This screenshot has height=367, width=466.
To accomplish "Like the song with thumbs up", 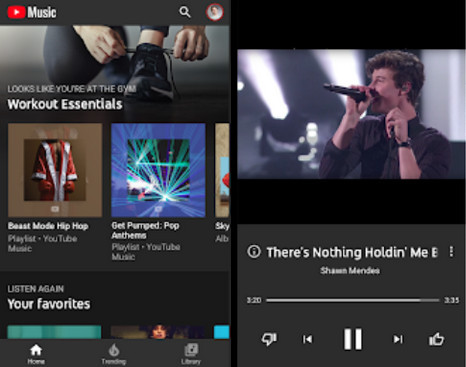I will (436, 339).
